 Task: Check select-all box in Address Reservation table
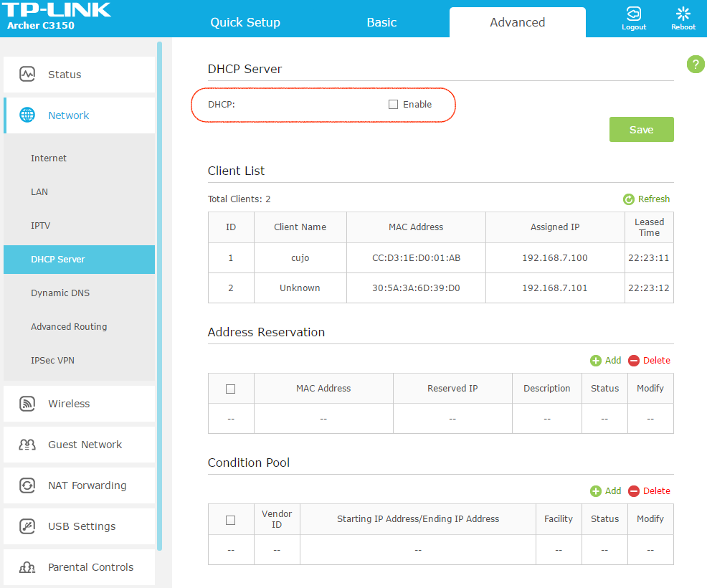pos(230,389)
